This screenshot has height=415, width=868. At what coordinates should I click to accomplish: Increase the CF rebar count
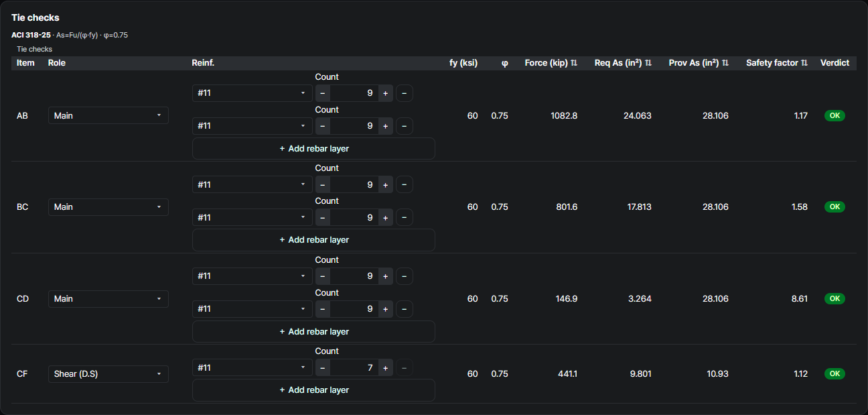tap(385, 367)
